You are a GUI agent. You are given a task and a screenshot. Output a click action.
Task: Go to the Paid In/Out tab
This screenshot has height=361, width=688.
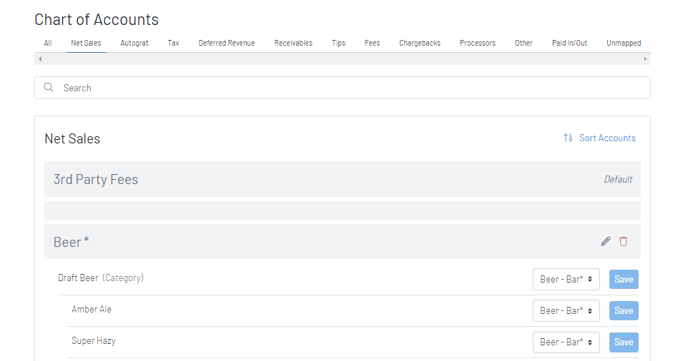coord(570,43)
